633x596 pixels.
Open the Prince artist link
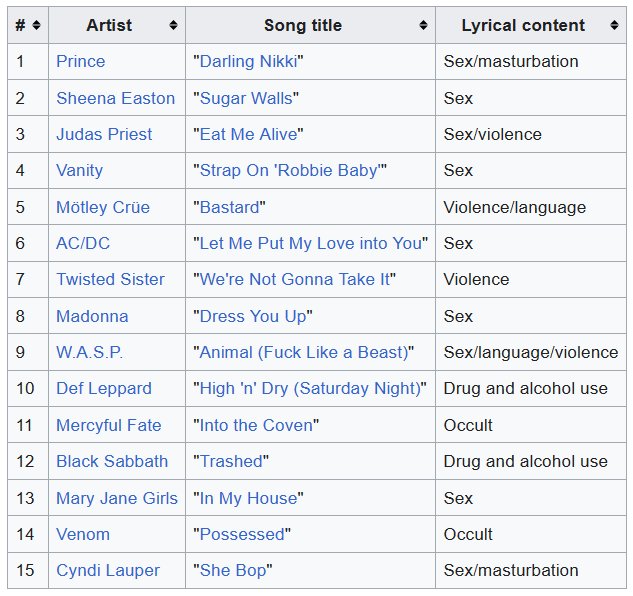(80, 61)
